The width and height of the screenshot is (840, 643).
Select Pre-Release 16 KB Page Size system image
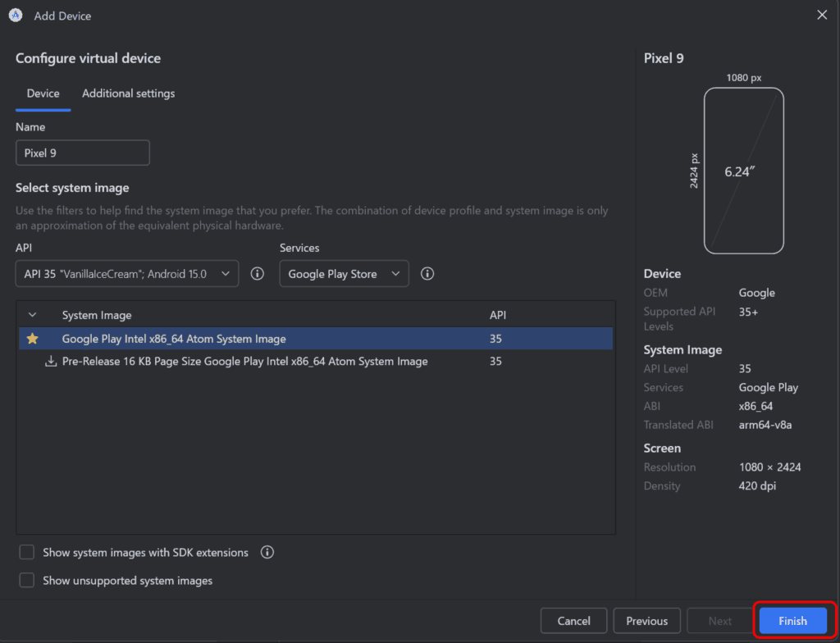tap(316, 361)
